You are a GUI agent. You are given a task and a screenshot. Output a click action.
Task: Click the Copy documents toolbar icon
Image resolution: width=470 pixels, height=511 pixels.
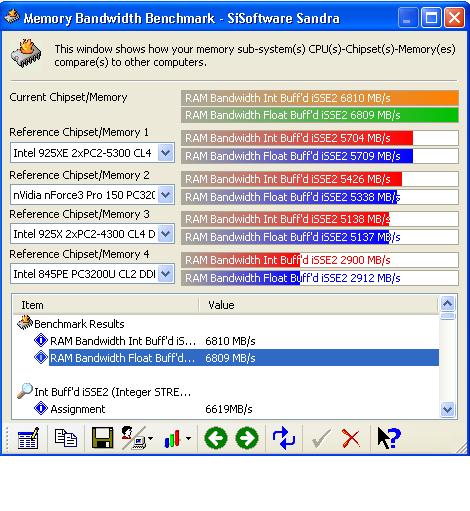(66, 438)
